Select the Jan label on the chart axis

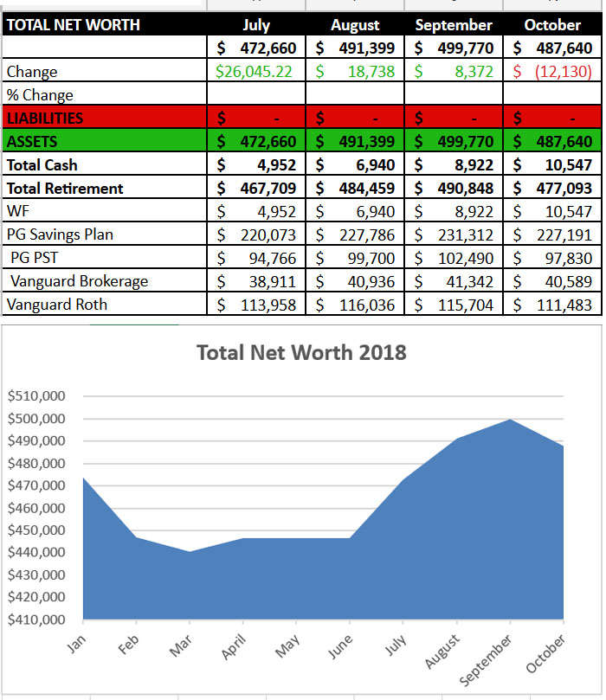76,642
